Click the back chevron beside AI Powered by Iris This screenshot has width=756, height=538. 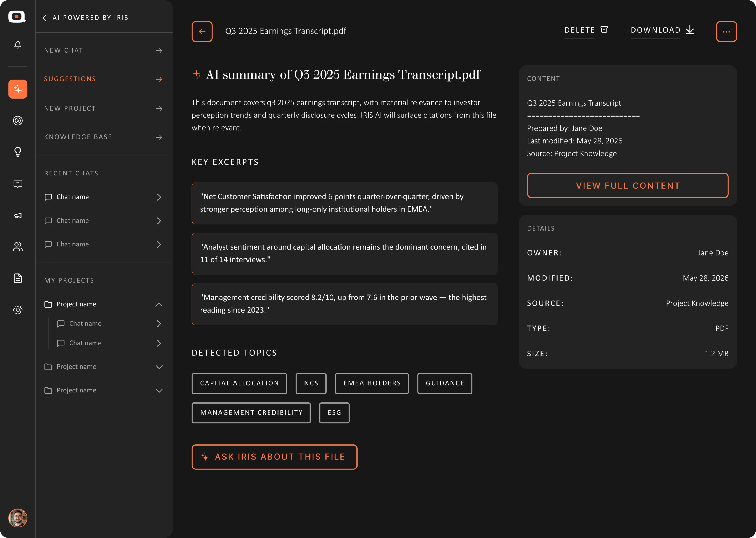44,18
